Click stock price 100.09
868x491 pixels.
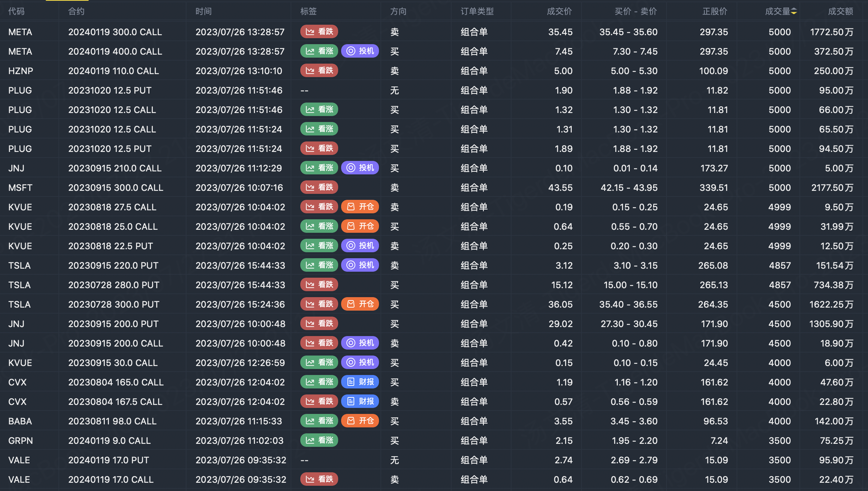714,71
